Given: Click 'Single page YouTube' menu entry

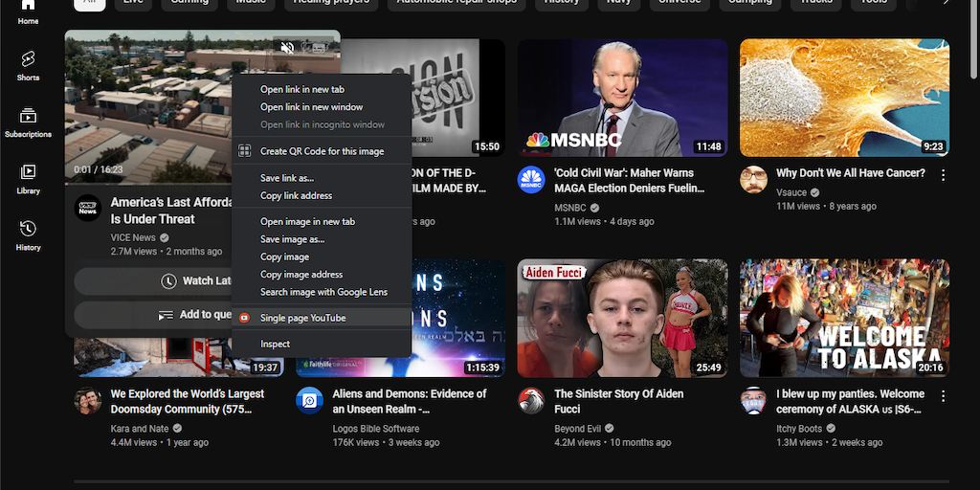Looking at the screenshot, I should coord(302,318).
